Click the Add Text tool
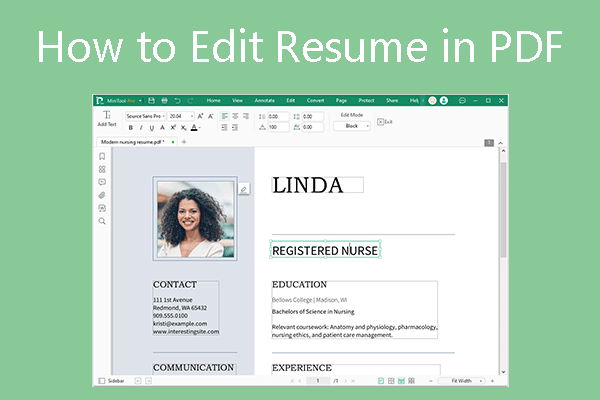 (107, 118)
